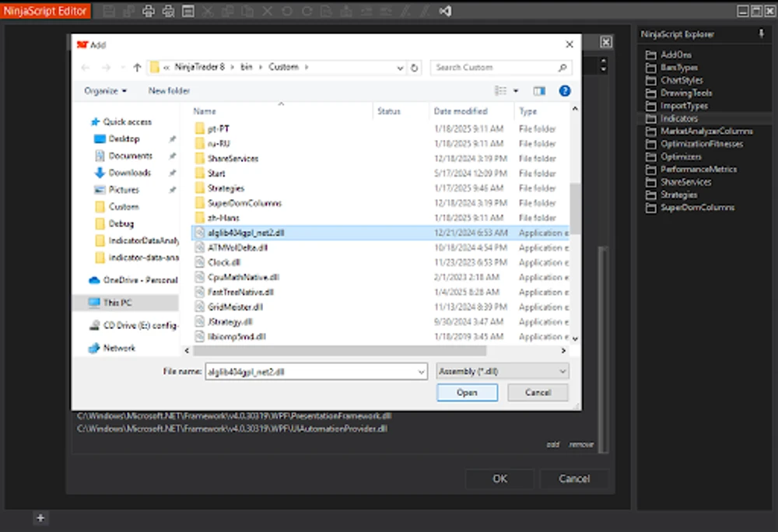Click the window layout icon in editor toolbar
Screen dimensions: 778x532
[x=188, y=11]
